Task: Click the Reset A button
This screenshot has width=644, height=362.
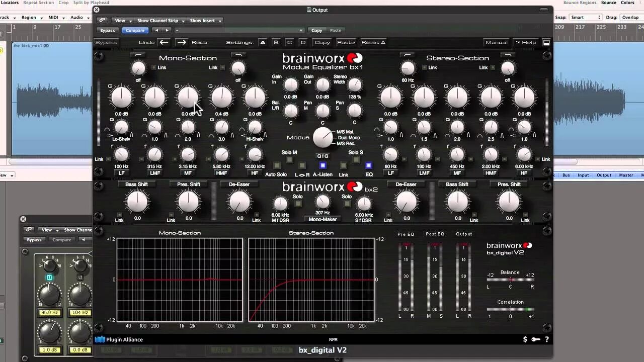Action: coord(373,43)
